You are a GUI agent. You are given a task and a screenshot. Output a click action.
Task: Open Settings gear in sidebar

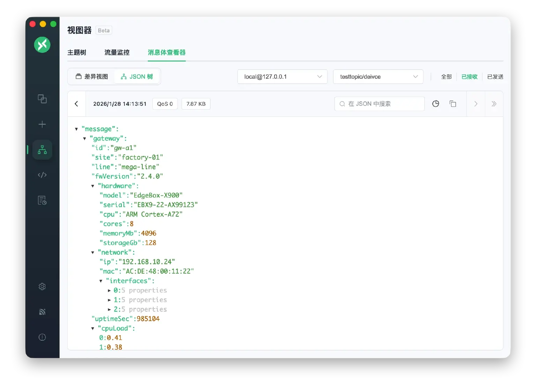[42, 287]
